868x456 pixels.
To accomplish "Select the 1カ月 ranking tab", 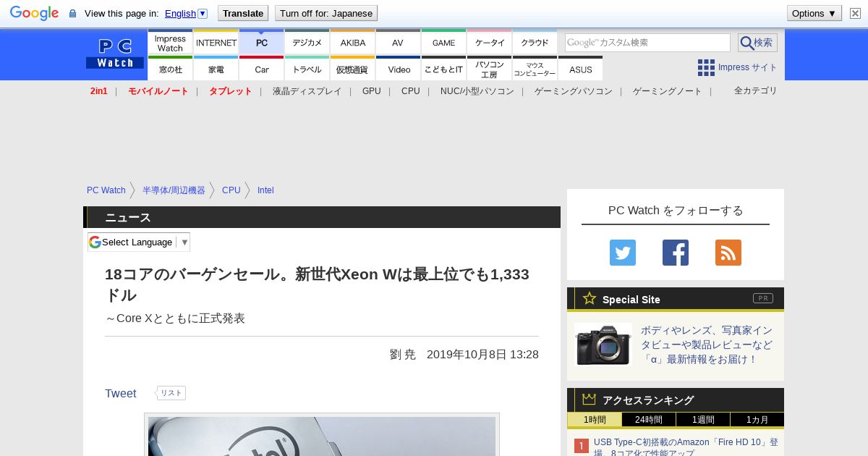I will [757, 420].
